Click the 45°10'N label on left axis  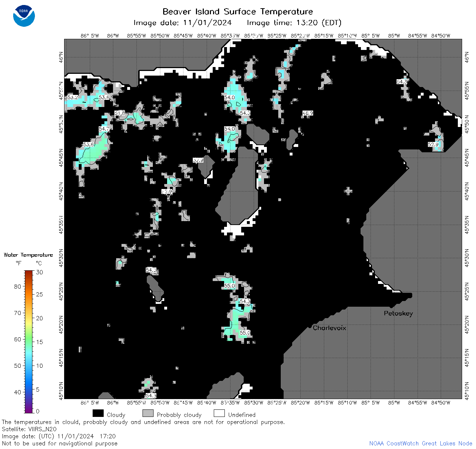click(61, 391)
